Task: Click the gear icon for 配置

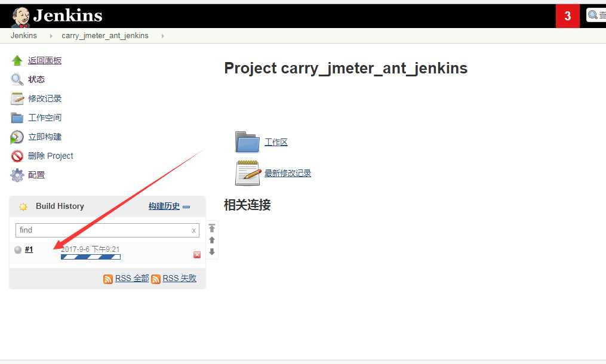Action: 17,175
